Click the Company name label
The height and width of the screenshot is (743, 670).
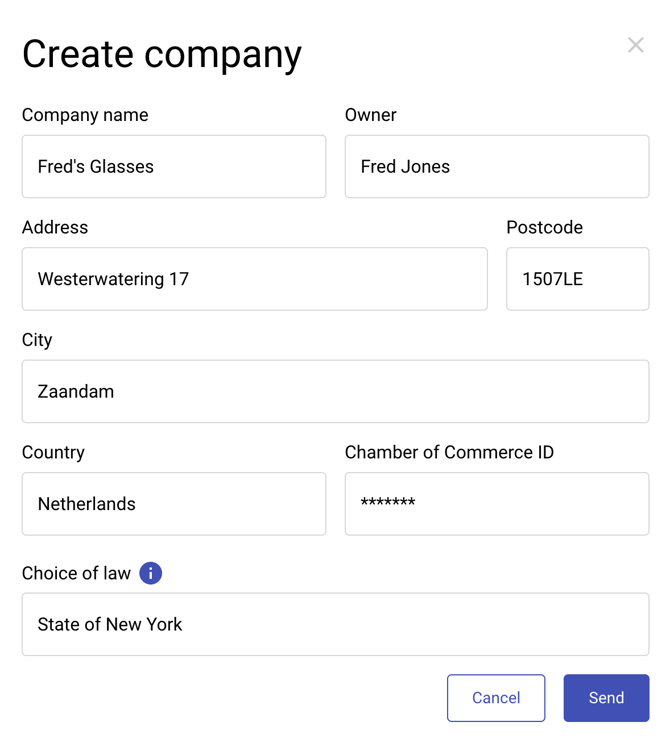[x=85, y=115]
